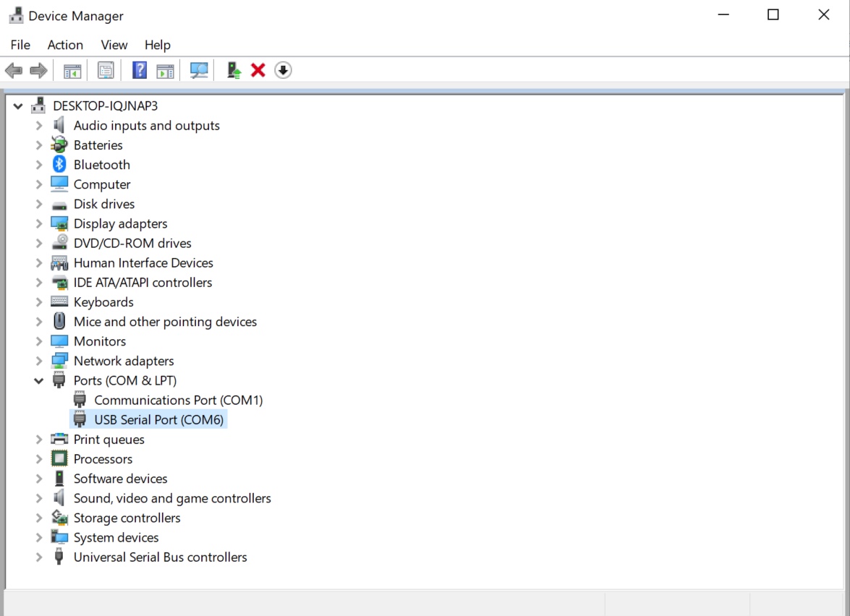Open the File menu

20,44
